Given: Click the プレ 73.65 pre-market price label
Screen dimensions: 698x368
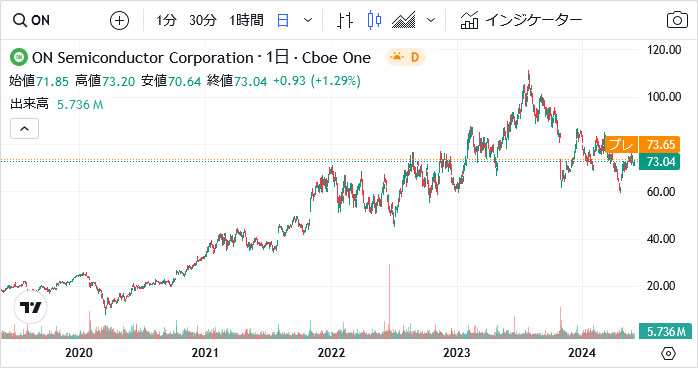Looking at the screenshot, I should [642, 145].
